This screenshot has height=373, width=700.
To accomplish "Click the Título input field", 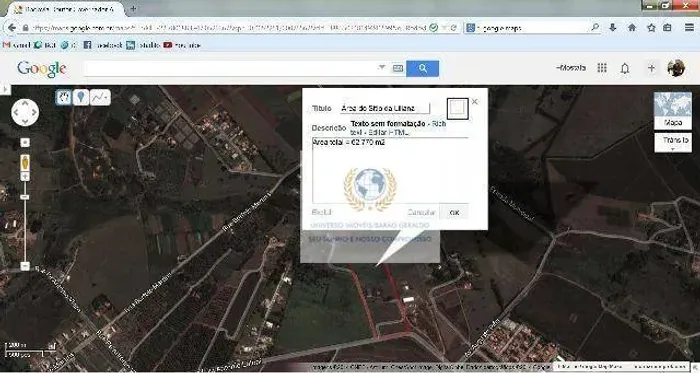I will point(385,108).
